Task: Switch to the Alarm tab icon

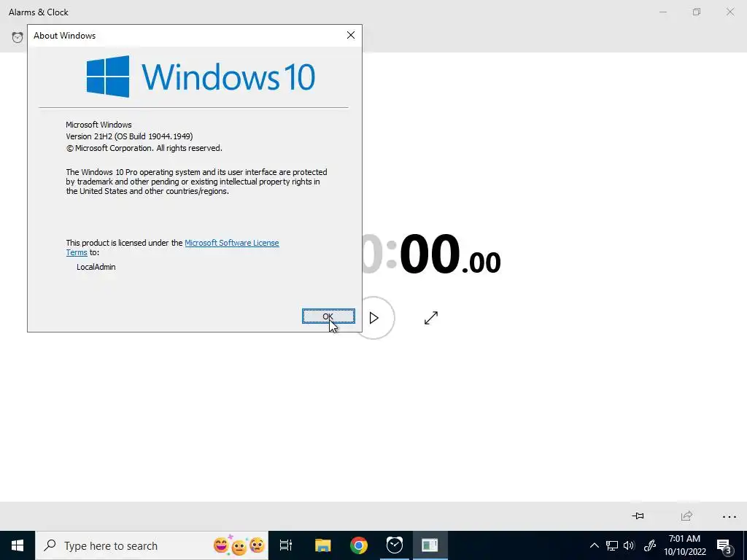Action: [18, 37]
